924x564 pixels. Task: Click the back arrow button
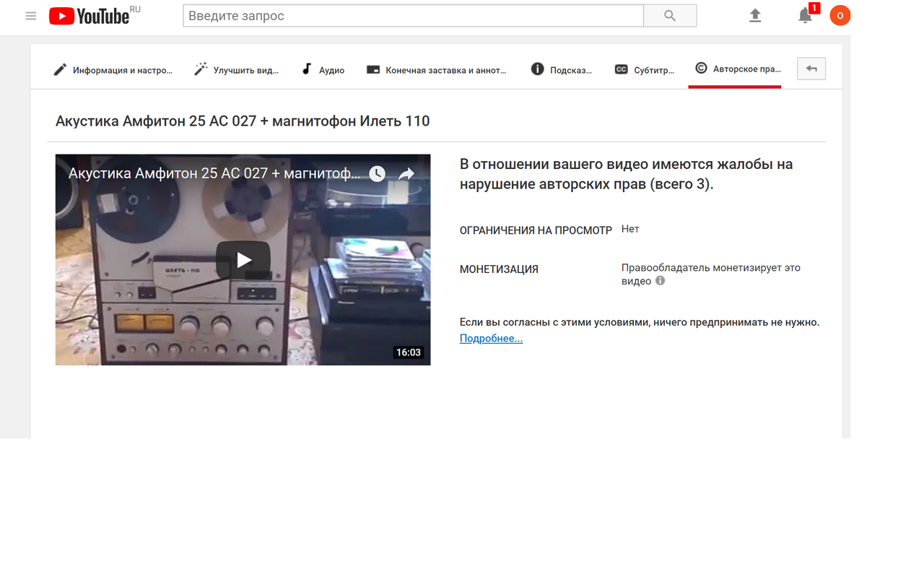[x=811, y=69]
